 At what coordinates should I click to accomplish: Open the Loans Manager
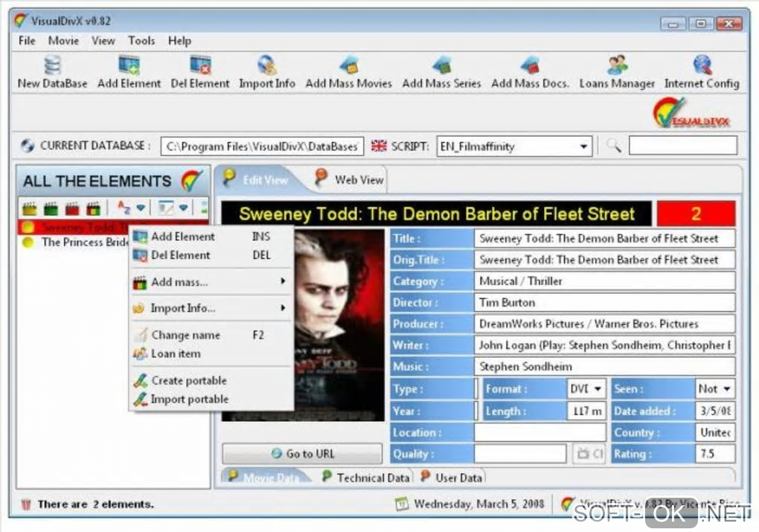click(x=617, y=72)
